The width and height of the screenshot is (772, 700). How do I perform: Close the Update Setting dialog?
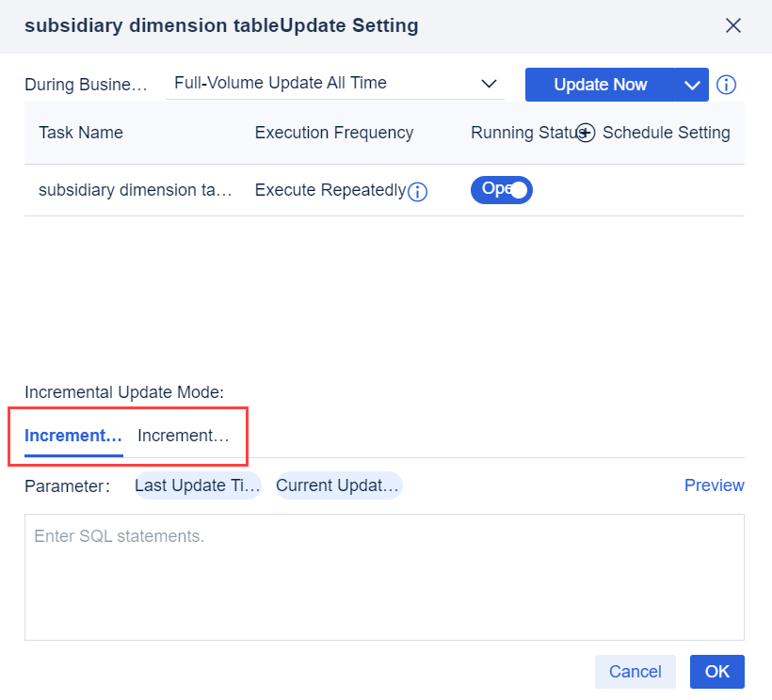click(733, 25)
